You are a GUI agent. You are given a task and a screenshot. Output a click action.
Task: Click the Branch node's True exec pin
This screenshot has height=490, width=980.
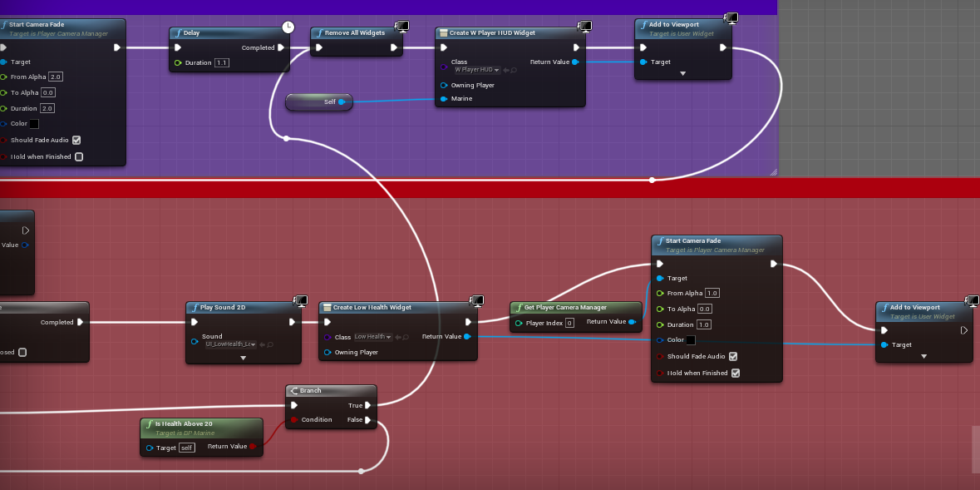pos(368,405)
